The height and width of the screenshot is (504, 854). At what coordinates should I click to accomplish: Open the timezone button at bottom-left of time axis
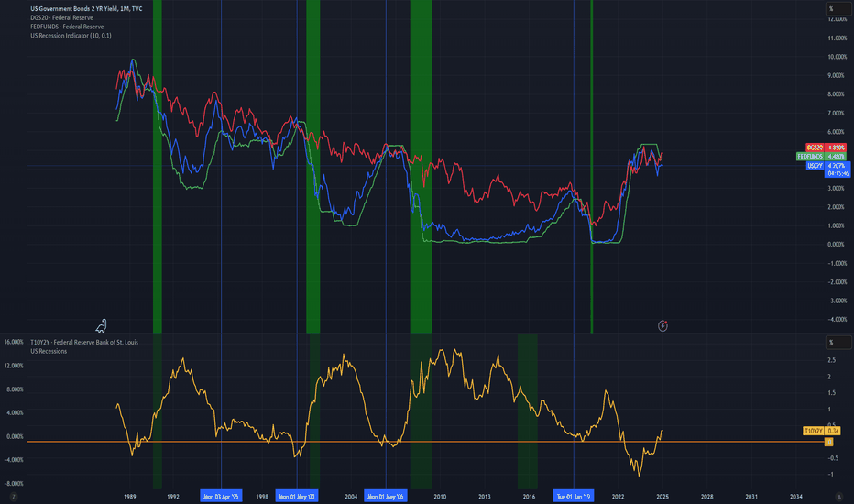coord(14,497)
